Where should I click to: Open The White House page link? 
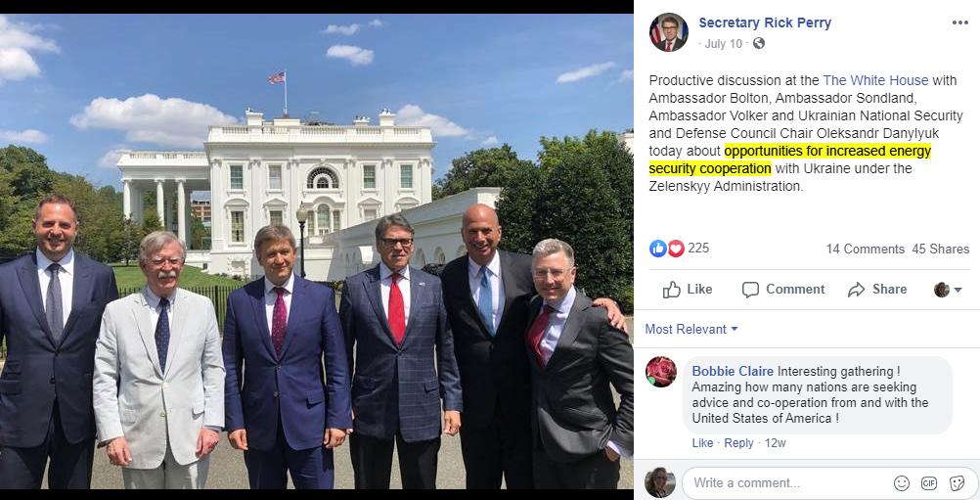[x=875, y=80]
